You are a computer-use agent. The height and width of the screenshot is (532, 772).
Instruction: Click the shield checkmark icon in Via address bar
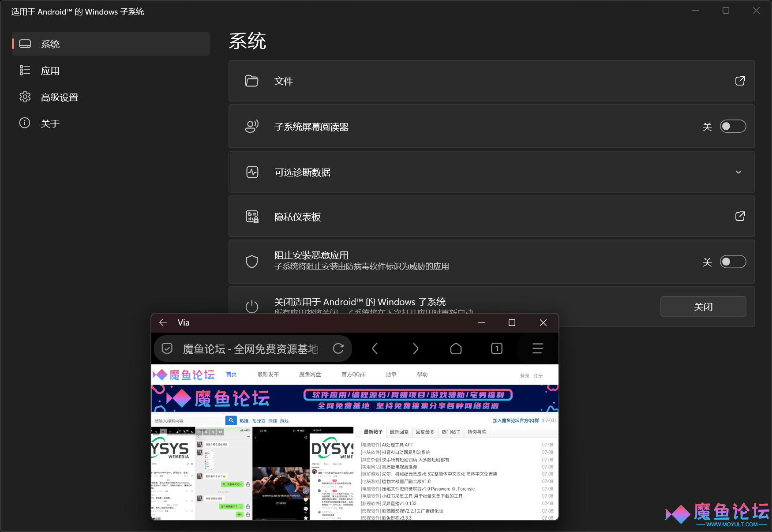tap(167, 348)
